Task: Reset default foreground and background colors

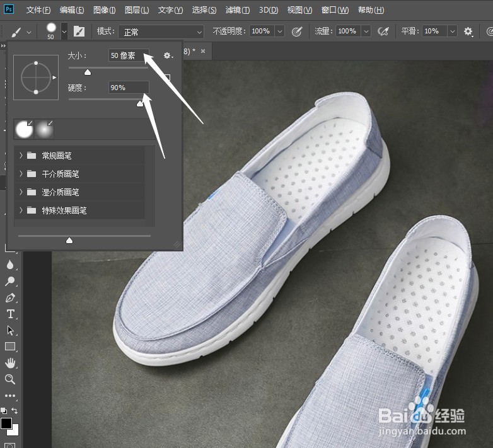Action: coord(4,410)
